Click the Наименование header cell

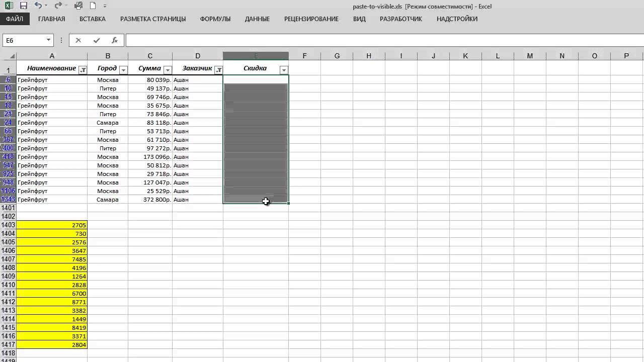pyautogui.click(x=52, y=68)
